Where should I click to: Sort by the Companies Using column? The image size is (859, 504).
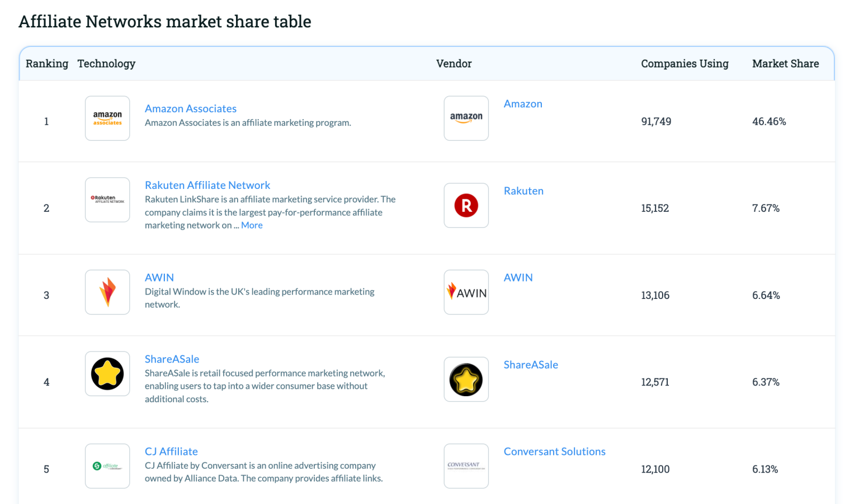(685, 64)
